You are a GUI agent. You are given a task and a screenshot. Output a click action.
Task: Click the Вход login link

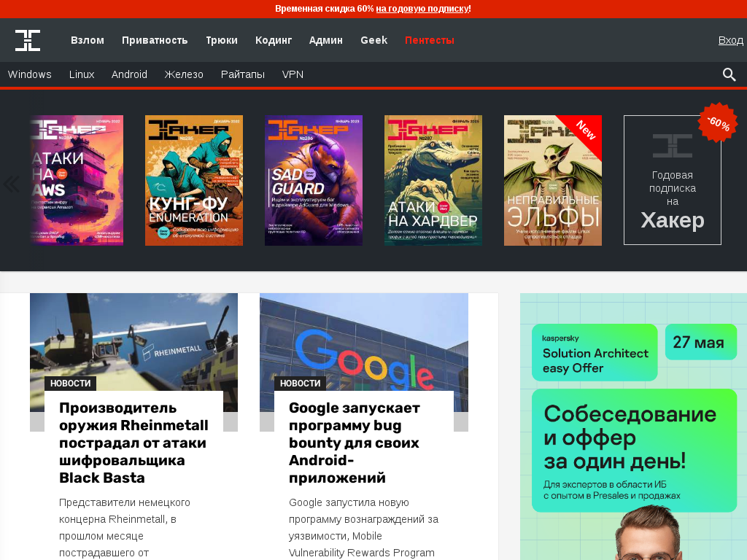pos(731,40)
